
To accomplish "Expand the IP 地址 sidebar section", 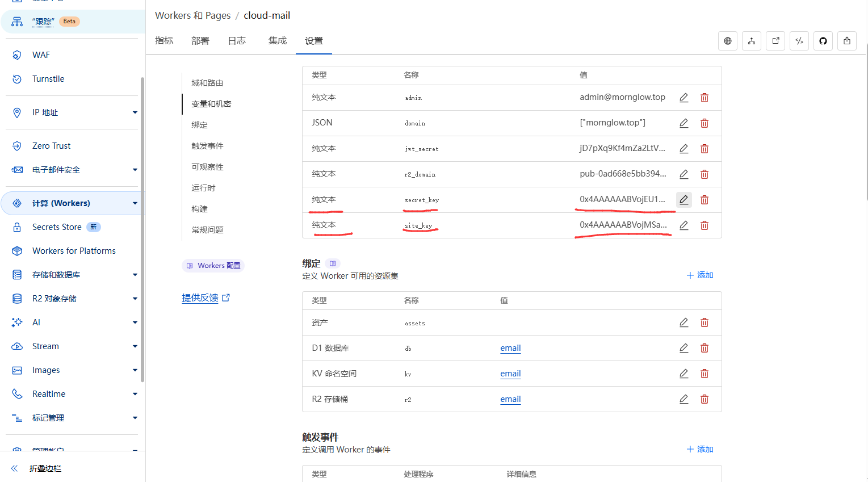I will (x=135, y=112).
